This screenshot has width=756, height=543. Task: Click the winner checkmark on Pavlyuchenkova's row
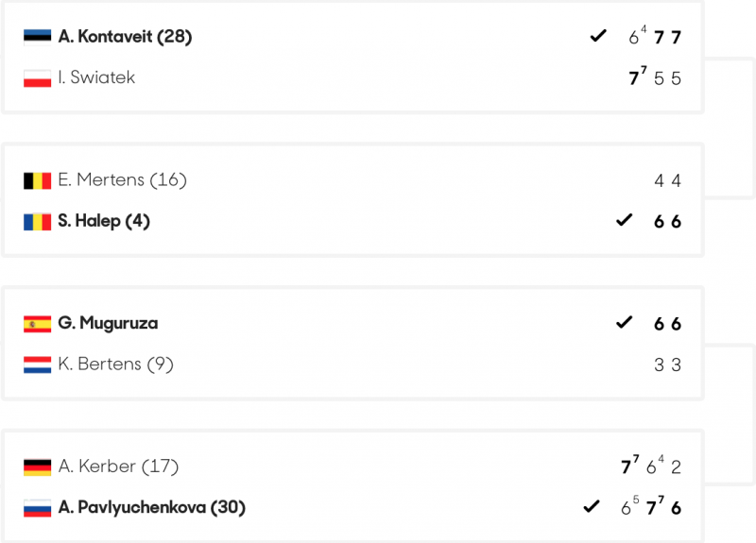pyautogui.click(x=592, y=507)
